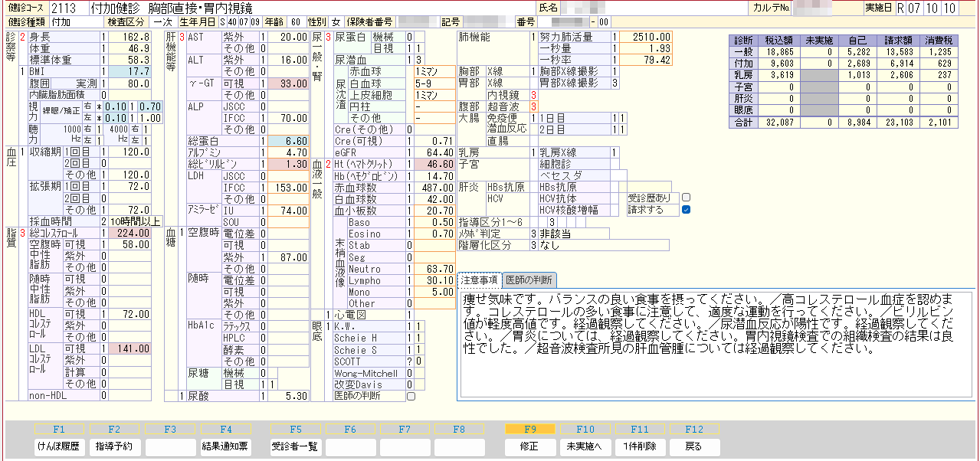Click the けんぽ履歴 button (F1)
Screen dimensions: 980x461
pyautogui.click(x=59, y=446)
